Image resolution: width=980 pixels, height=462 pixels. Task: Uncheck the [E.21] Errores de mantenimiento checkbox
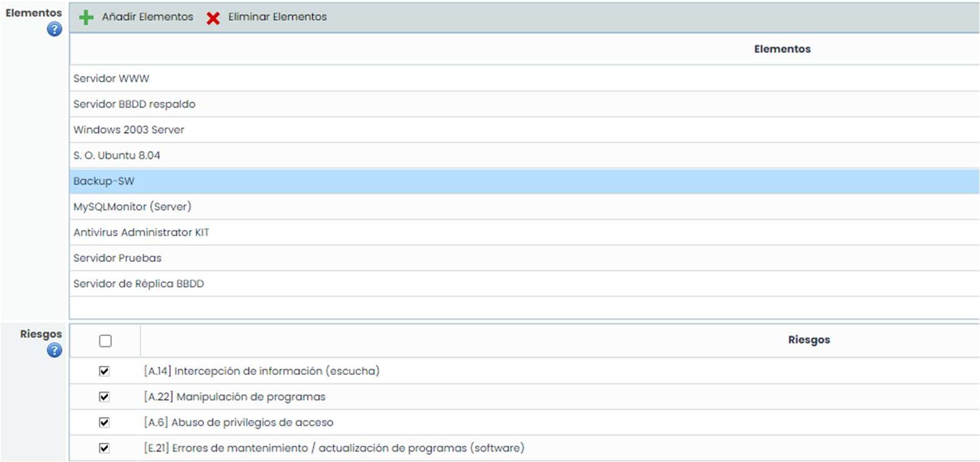click(x=105, y=448)
